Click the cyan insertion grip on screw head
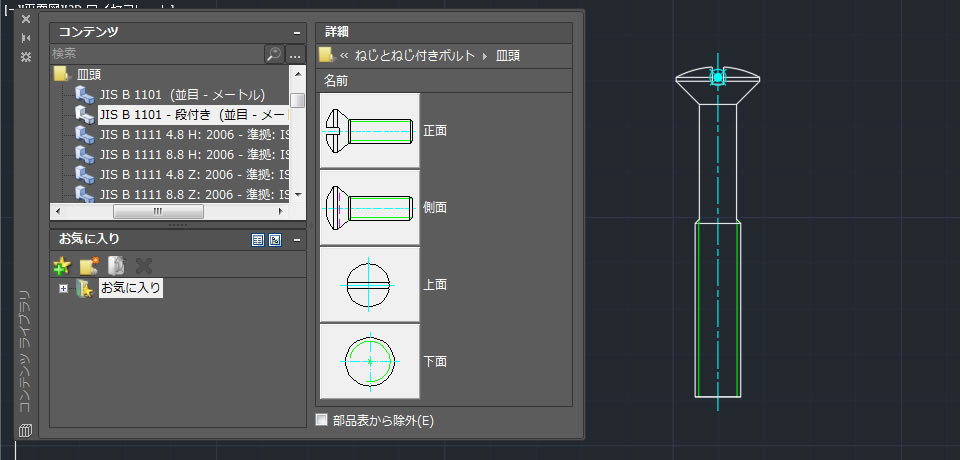The width and height of the screenshot is (960, 460). click(x=718, y=77)
